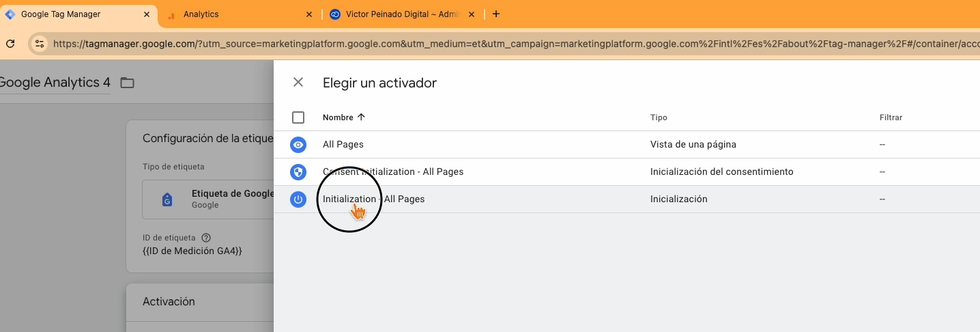Image resolution: width=980 pixels, height=332 pixels.
Task: Choose the All Pages trigger
Action: (x=626, y=145)
